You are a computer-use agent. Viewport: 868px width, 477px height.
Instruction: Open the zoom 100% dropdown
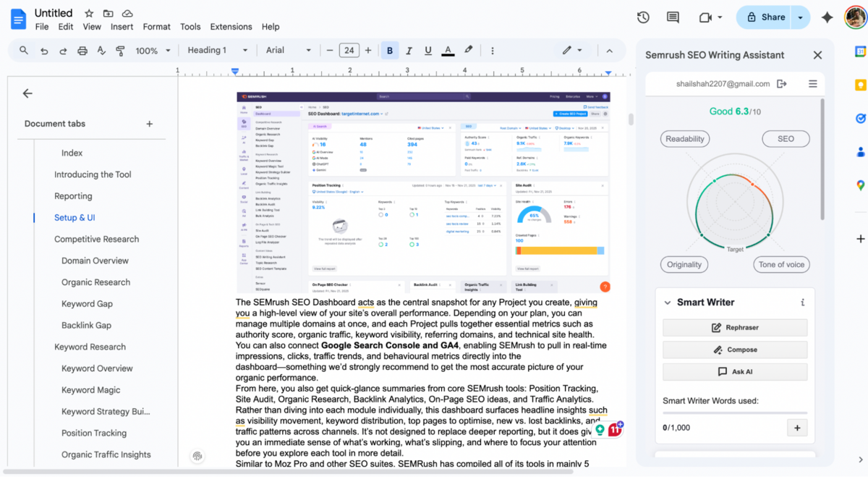153,51
